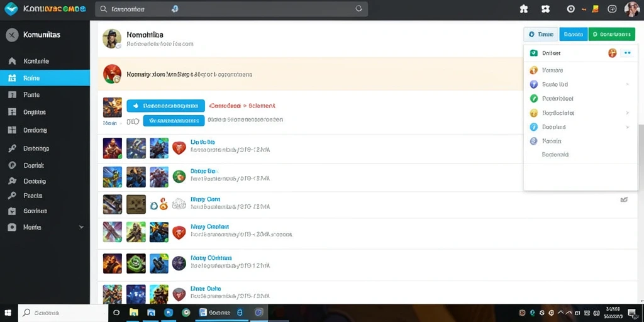Image resolution: width=644 pixels, height=322 pixels.
Task: Click the puzzle piece icon in top bar
Action: 524,9
